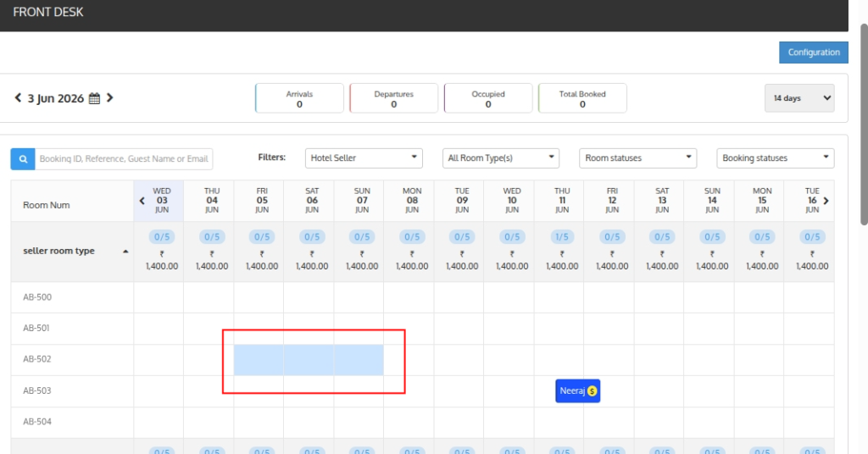Go to previous date beside 3 Jun 2026

click(18, 98)
